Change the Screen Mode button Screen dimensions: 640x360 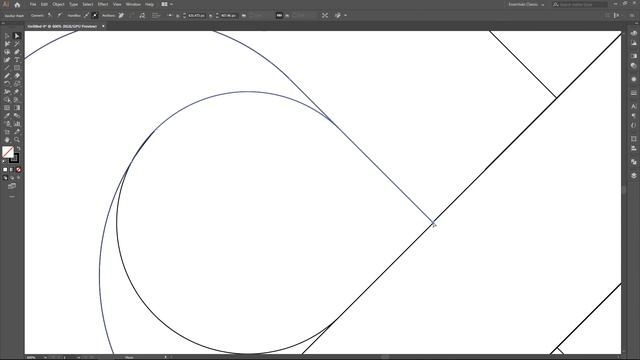pos(12,186)
